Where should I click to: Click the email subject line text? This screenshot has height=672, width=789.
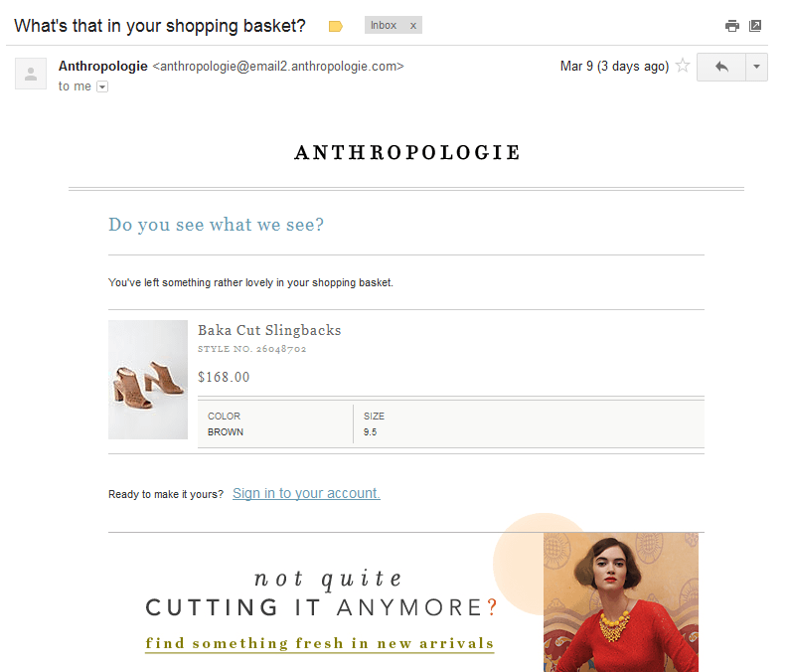(x=160, y=26)
